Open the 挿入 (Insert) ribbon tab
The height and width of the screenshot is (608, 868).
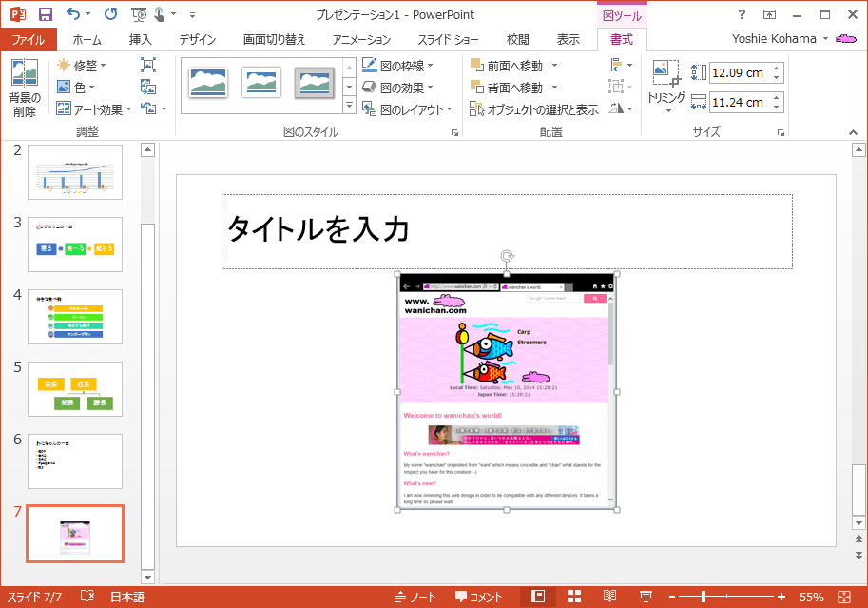140,39
